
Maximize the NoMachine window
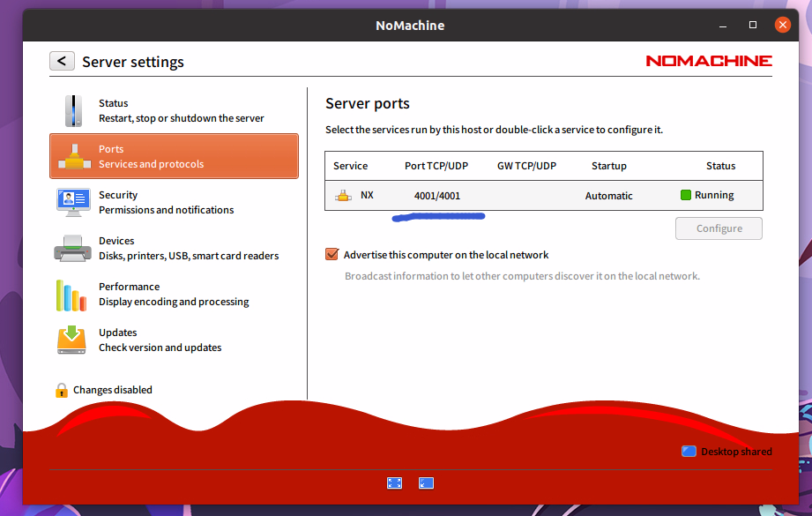click(x=753, y=25)
